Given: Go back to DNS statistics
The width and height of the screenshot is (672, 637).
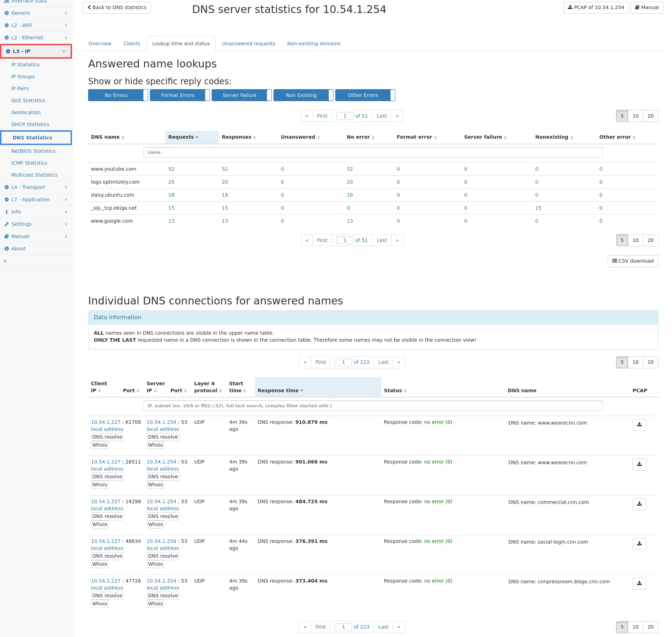Looking at the screenshot, I should (117, 7).
